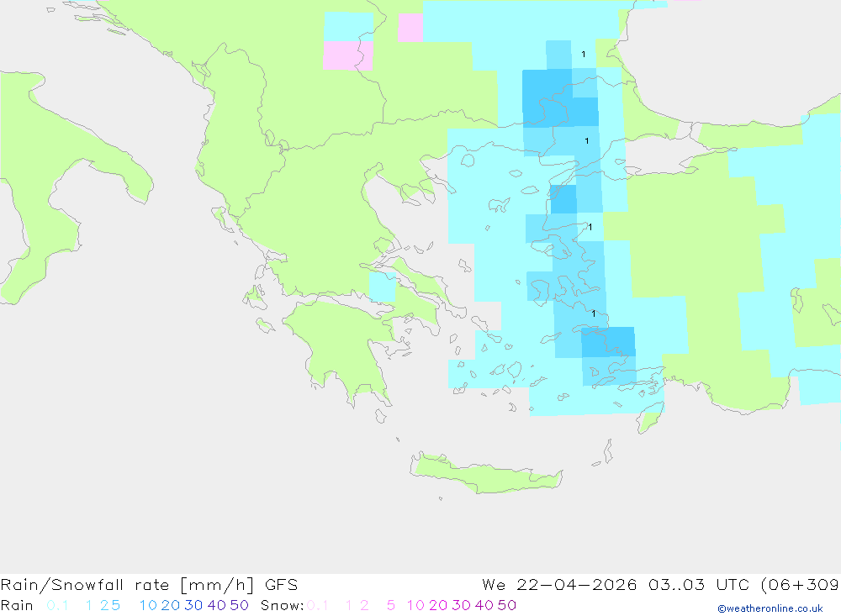This screenshot has width=841, height=616.
Task: Click the Snow 0.1 legend value
Action: (x=318, y=605)
